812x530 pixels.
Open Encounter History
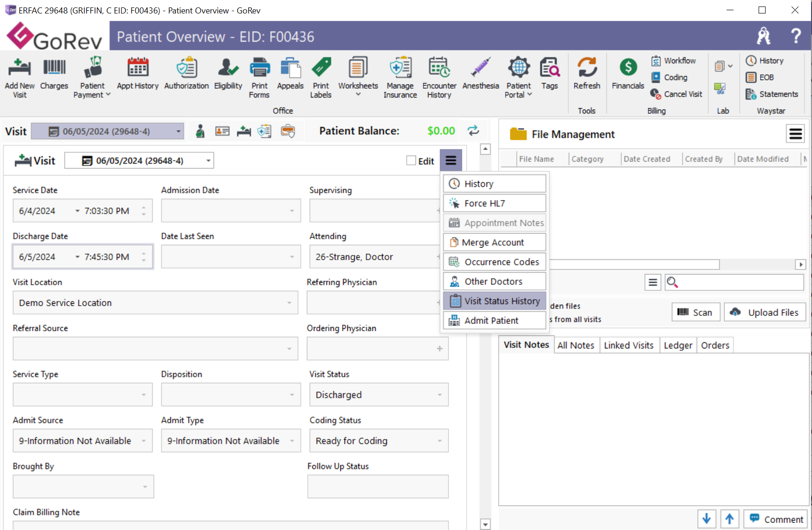click(x=439, y=78)
